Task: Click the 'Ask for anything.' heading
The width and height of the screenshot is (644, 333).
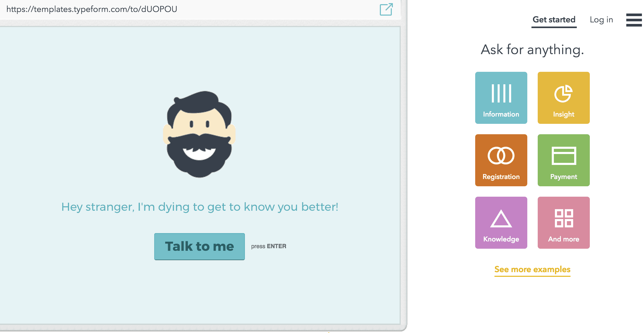Action: 532,50
